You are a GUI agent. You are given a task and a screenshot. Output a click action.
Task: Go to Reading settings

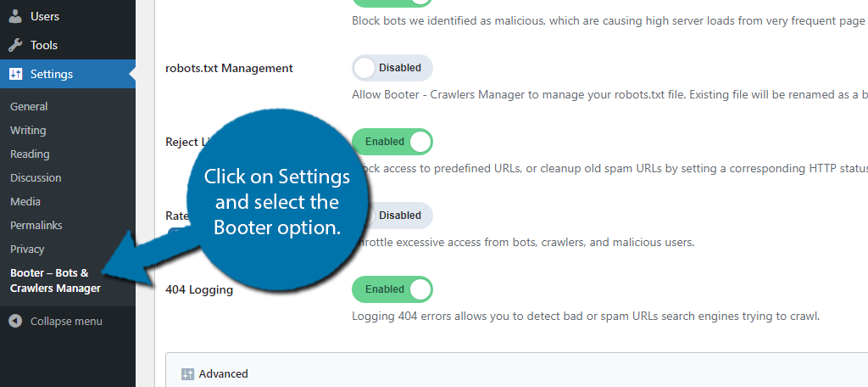[x=30, y=154]
